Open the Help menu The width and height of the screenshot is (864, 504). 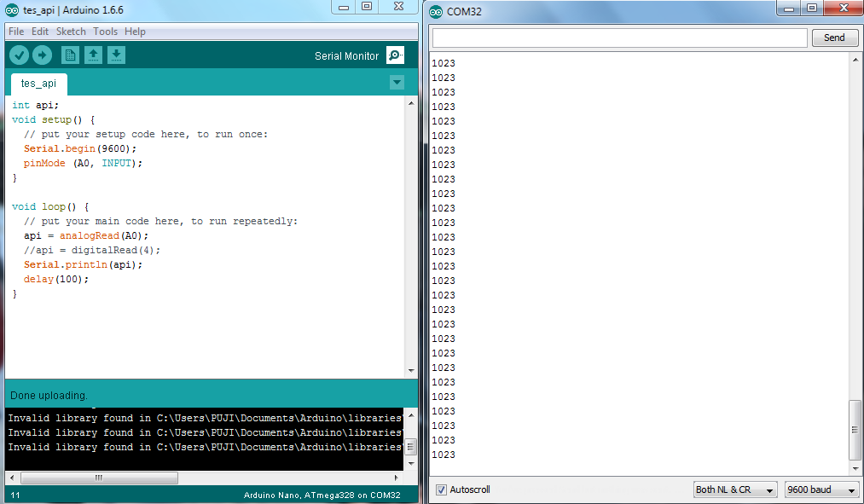click(x=135, y=32)
